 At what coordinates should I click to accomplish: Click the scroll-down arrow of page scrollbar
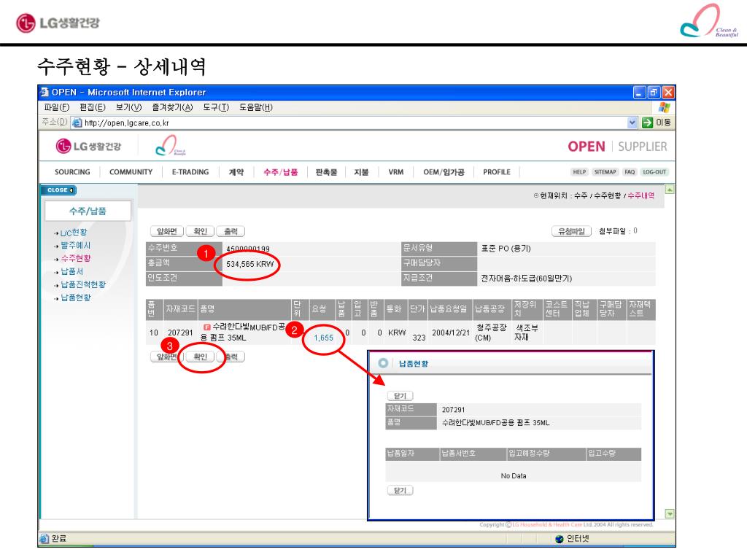coord(670,514)
